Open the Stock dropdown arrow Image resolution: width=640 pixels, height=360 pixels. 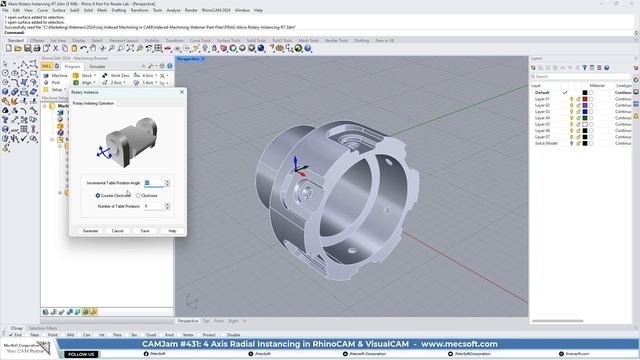click(x=95, y=76)
